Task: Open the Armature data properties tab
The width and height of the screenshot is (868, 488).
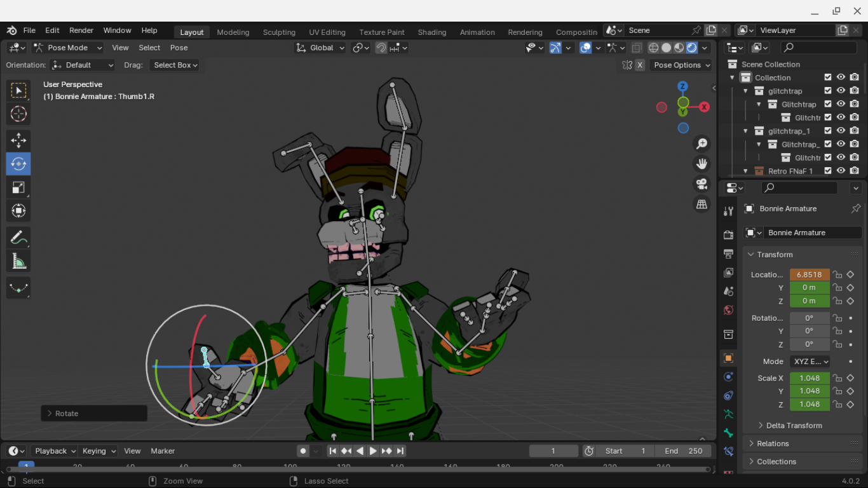Action: click(728, 414)
